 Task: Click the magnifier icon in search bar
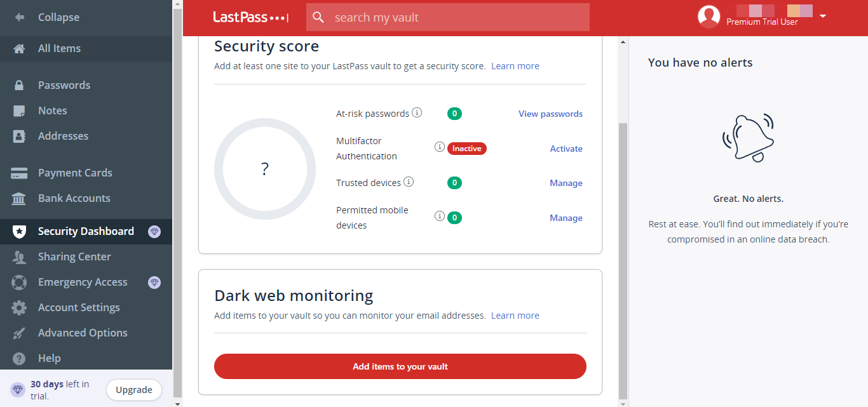319,17
